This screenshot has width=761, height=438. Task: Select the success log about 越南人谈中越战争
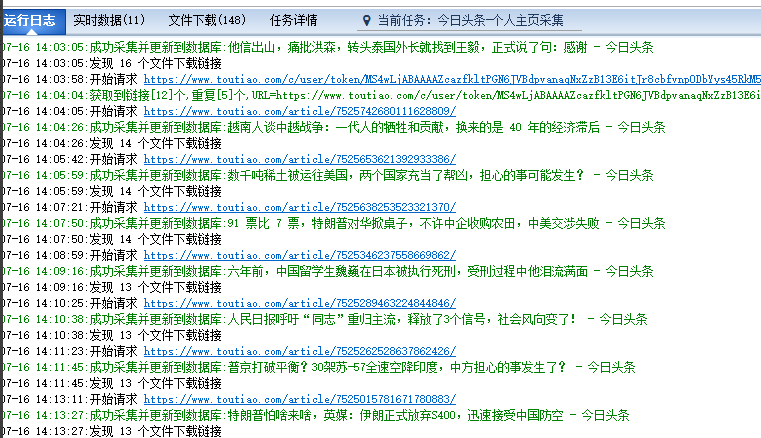tap(333, 127)
